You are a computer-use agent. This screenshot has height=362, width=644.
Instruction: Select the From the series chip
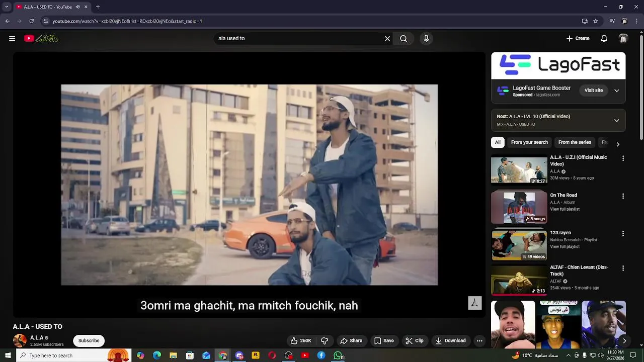click(x=575, y=142)
